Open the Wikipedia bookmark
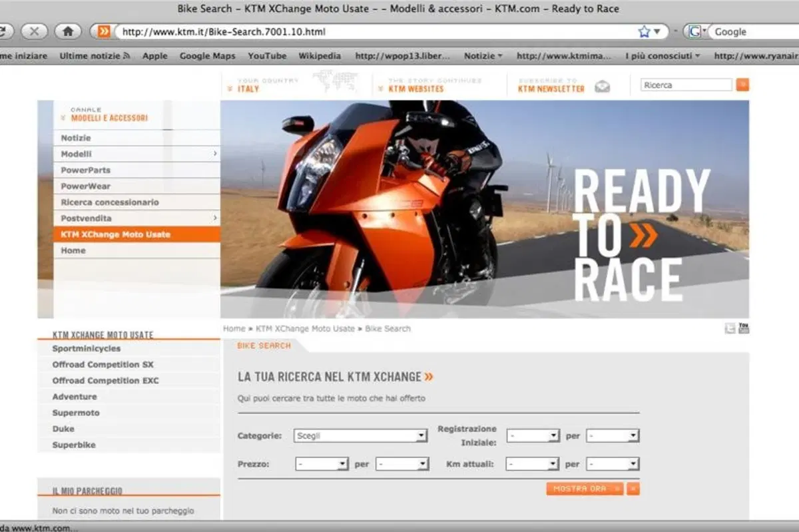799x532 pixels. 320,56
